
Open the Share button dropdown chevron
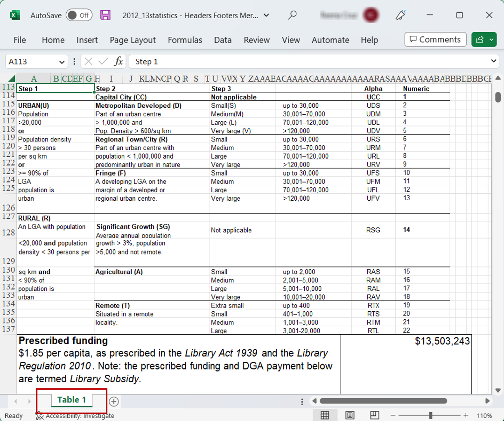[x=490, y=39]
